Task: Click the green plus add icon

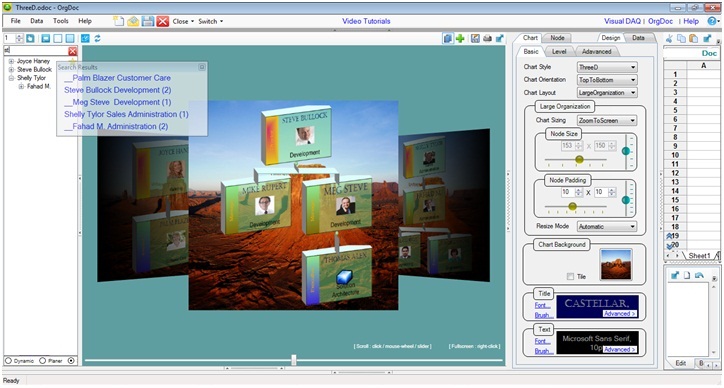Action: coord(460,39)
